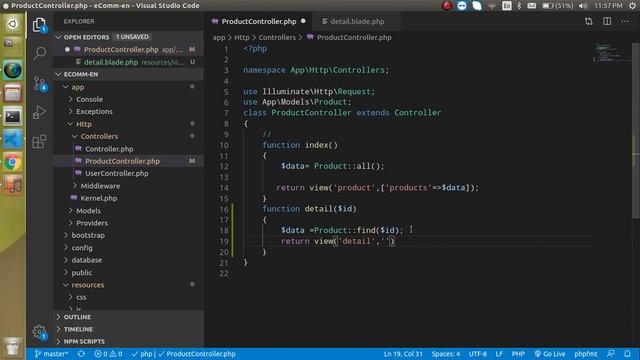640x360 pixels.
Task: Open UserController.php in the file tree
Action: point(129,173)
